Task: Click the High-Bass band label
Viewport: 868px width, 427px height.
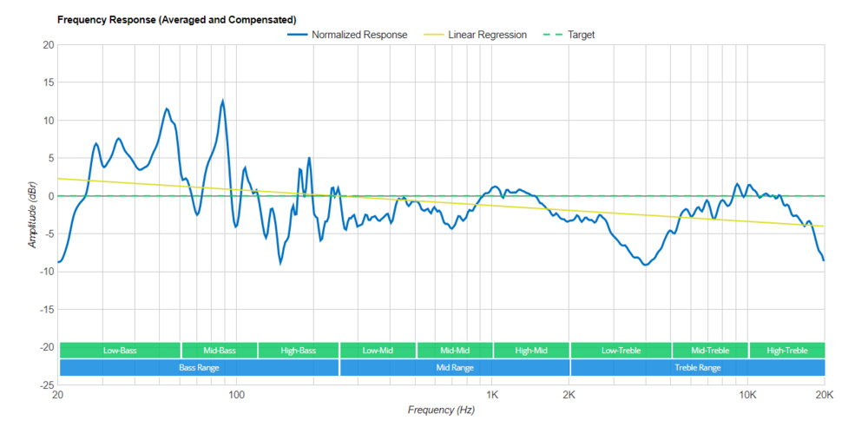Action: [298, 351]
